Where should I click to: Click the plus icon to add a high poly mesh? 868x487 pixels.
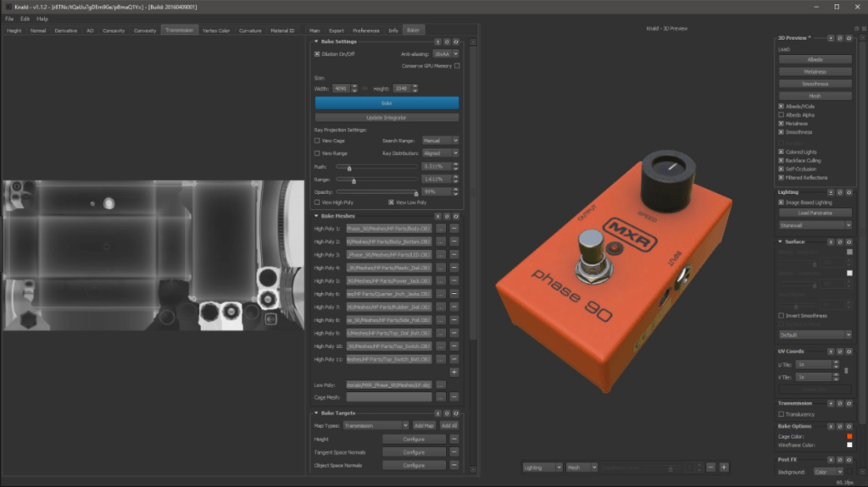tap(453, 372)
